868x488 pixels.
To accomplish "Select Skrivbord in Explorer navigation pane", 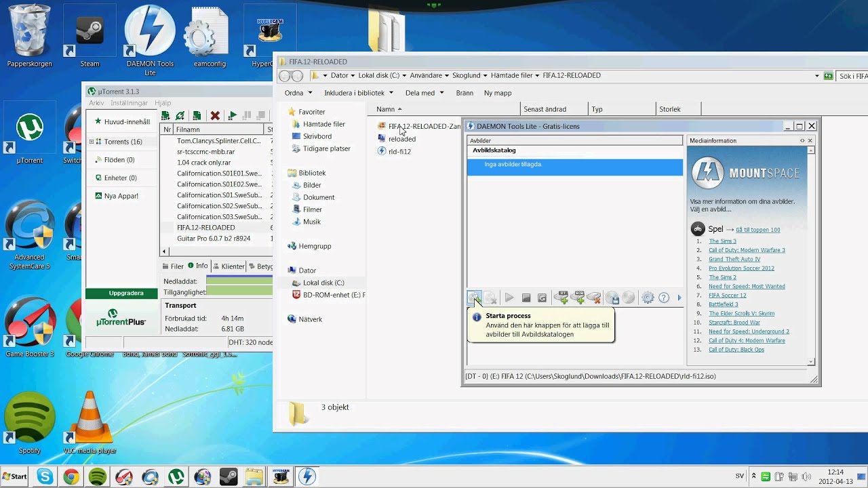I will (x=312, y=136).
